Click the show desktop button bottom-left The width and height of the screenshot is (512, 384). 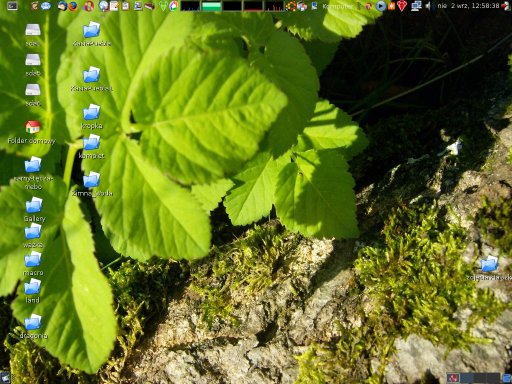pos(5,378)
